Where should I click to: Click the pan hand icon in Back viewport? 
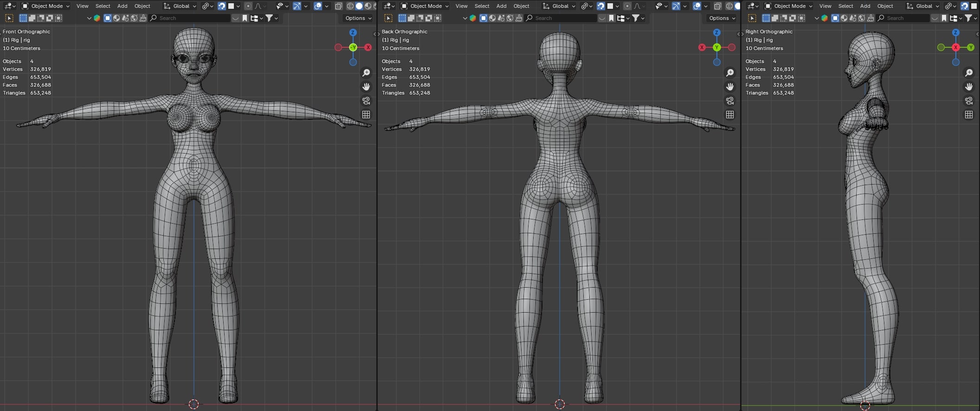730,87
